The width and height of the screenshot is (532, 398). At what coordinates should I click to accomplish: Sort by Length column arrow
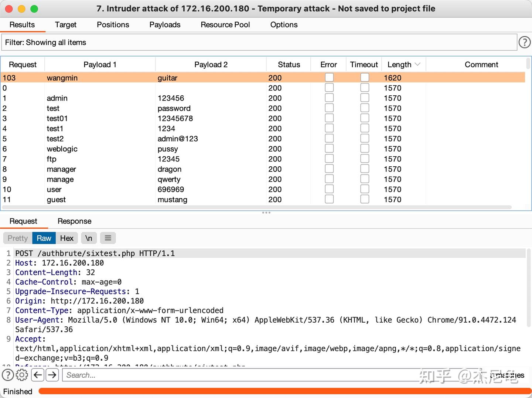[417, 64]
